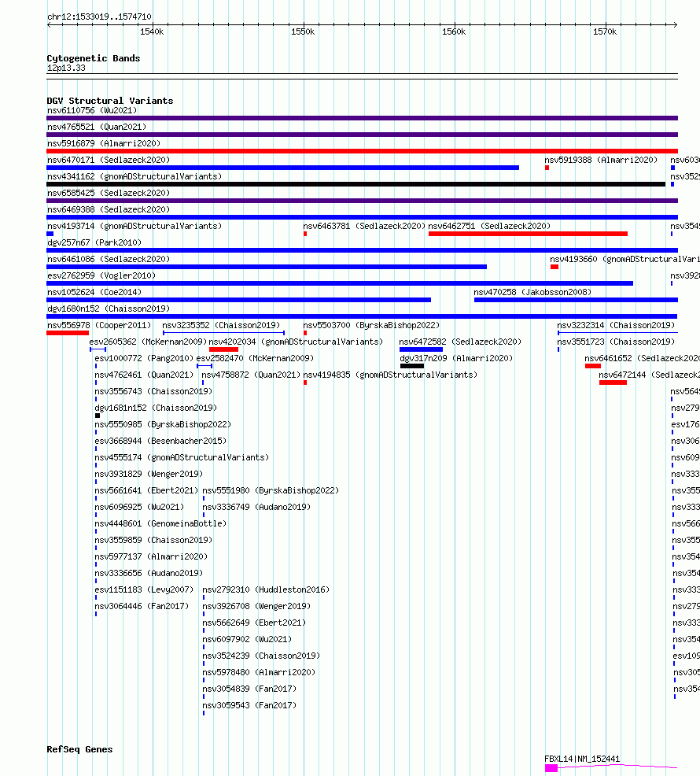Screen dimensions: 700x776
Task: Open nsv5551980 (ByrskaBishop2022) label
Action: coord(271,490)
